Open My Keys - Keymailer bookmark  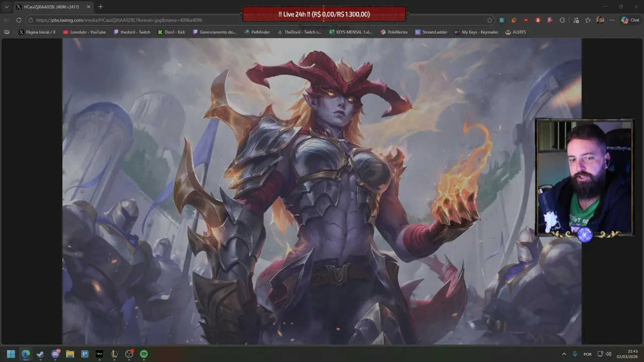point(476,32)
